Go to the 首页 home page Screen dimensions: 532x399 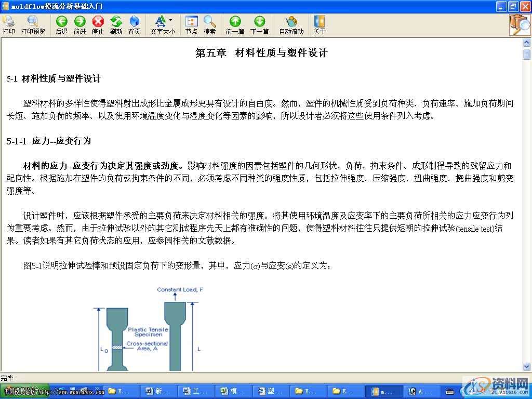pos(134,24)
